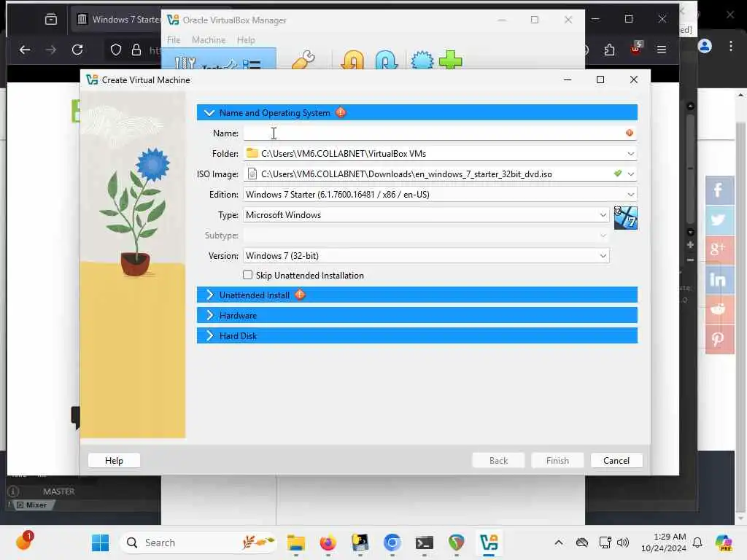Expand the Hard Disk section
Image resolution: width=747 pixels, height=560 pixels.
click(209, 336)
